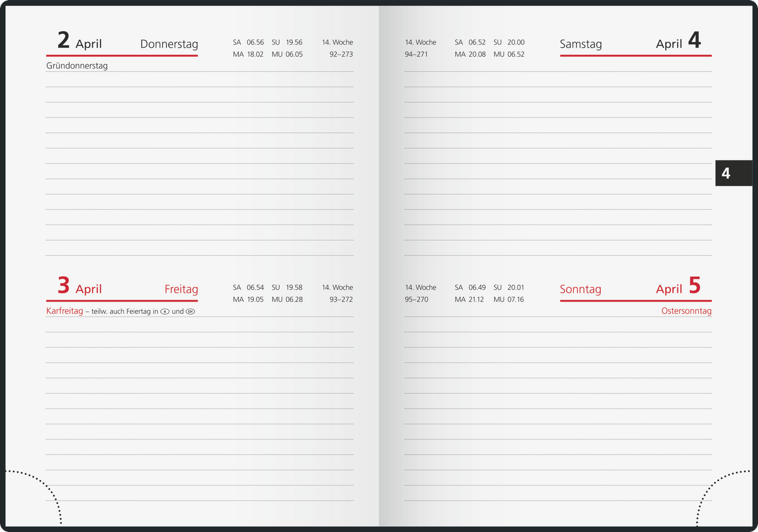758x532 pixels.
Task: Click the red date number 3
Action: [63, 286]
